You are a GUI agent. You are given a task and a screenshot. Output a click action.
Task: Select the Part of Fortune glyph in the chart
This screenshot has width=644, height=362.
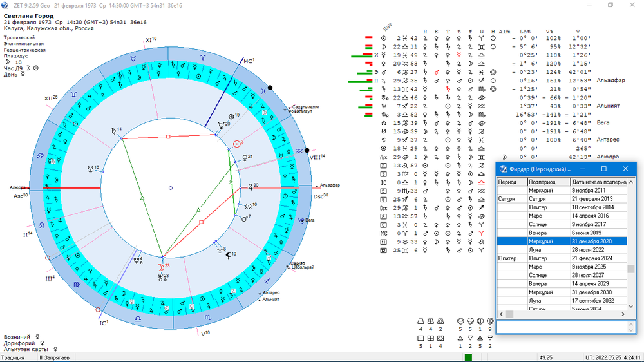pos(231,117)
